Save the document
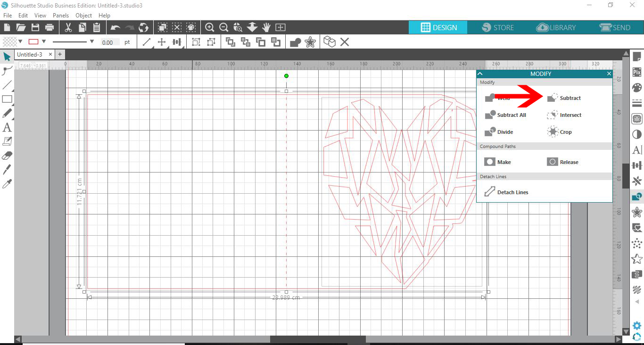The width and height of the screenshot is (644, 345). 35,27
